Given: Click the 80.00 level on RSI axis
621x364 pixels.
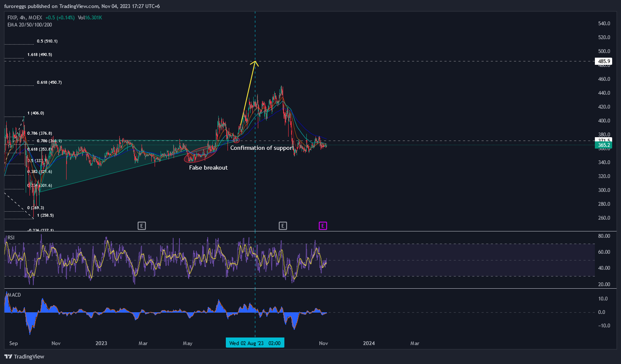Looking at the screenshot, I should click(x=604, y=236).
